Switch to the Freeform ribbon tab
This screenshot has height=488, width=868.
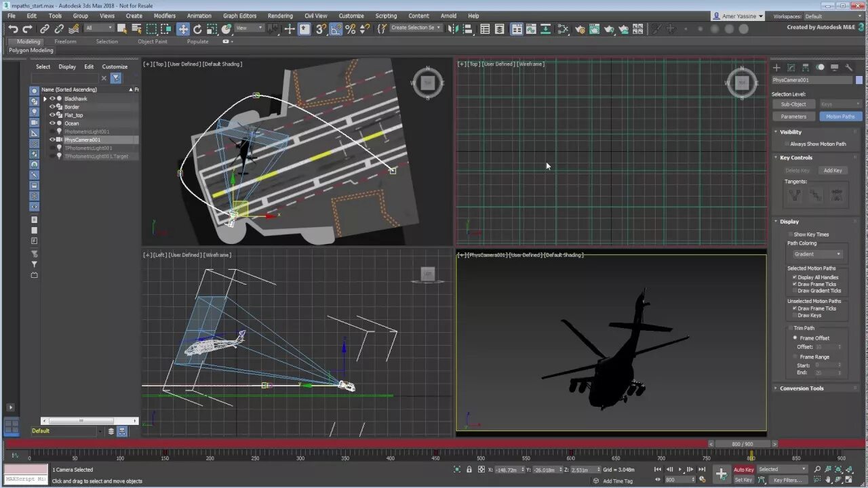coord(66,41)
